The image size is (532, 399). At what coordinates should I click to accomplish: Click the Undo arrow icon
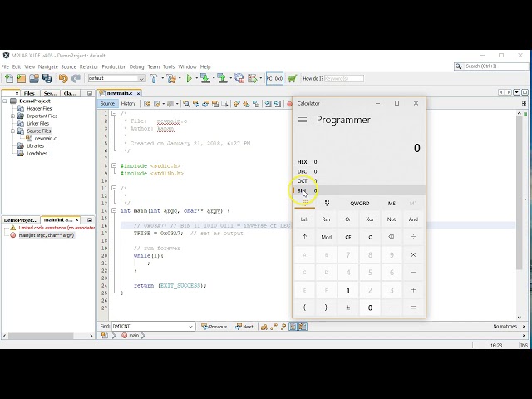63,79
